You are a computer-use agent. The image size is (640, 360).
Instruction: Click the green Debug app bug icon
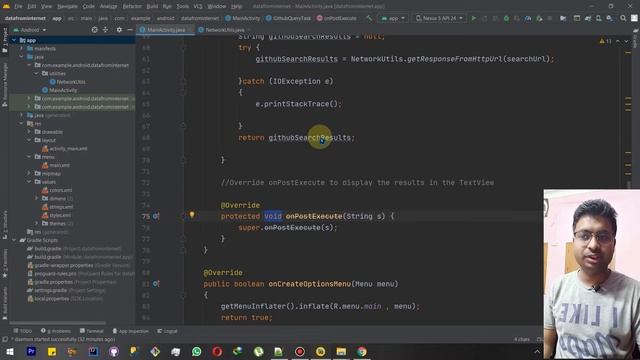(x=506, y=18)
